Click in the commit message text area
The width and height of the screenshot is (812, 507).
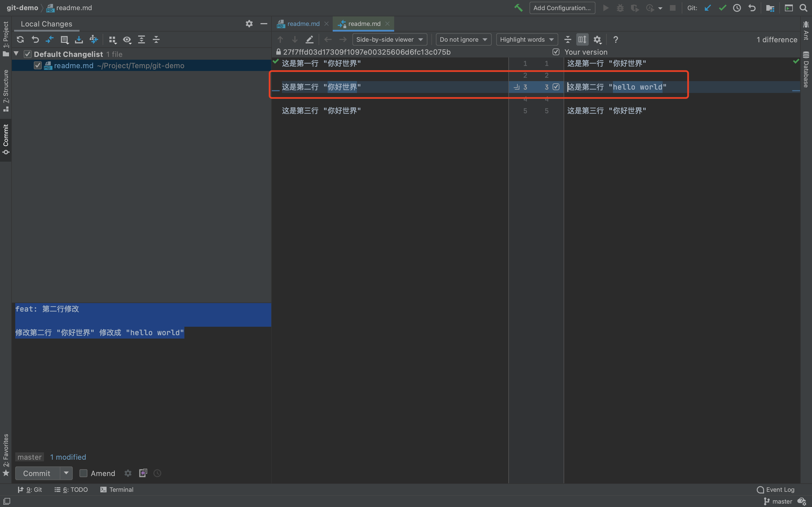click(x=141, y=386)
